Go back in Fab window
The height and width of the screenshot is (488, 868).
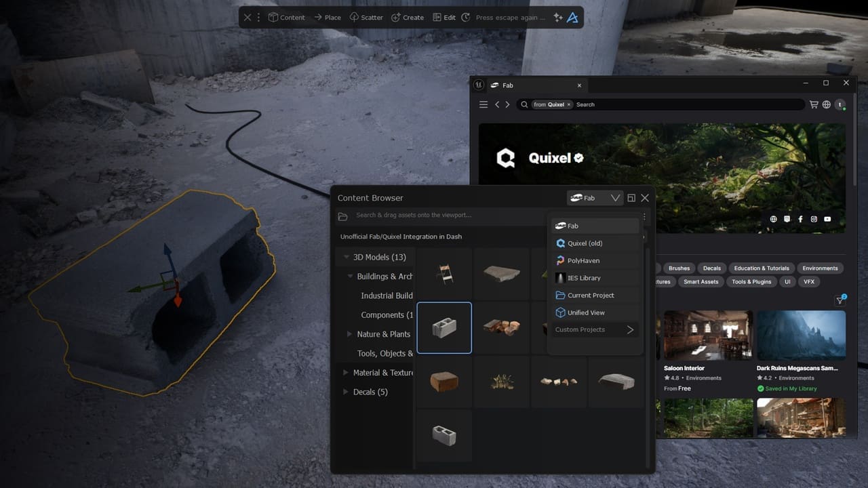click(497, 104)
